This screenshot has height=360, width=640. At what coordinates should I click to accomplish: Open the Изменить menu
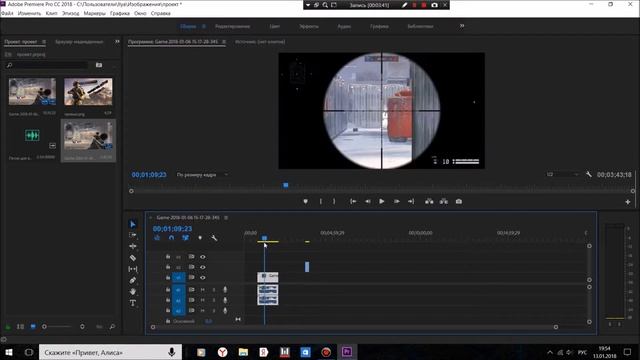click(29, 13)
